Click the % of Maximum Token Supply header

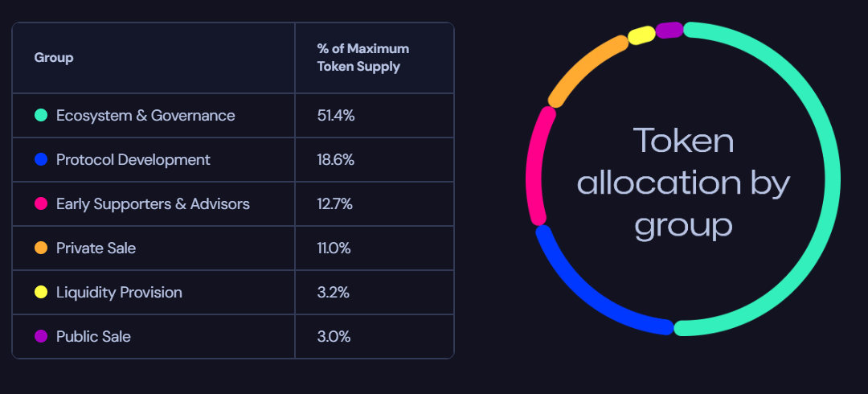(x=363, y=58)
